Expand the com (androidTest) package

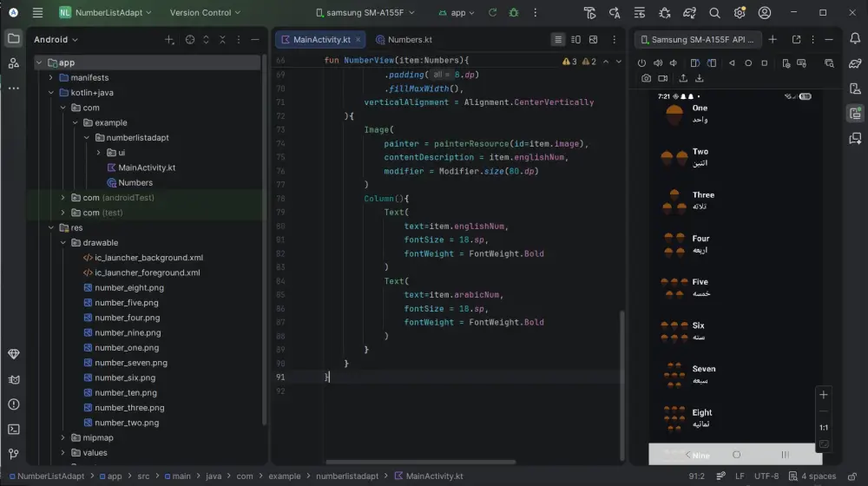pyautogui.click(x=63, y=198)
